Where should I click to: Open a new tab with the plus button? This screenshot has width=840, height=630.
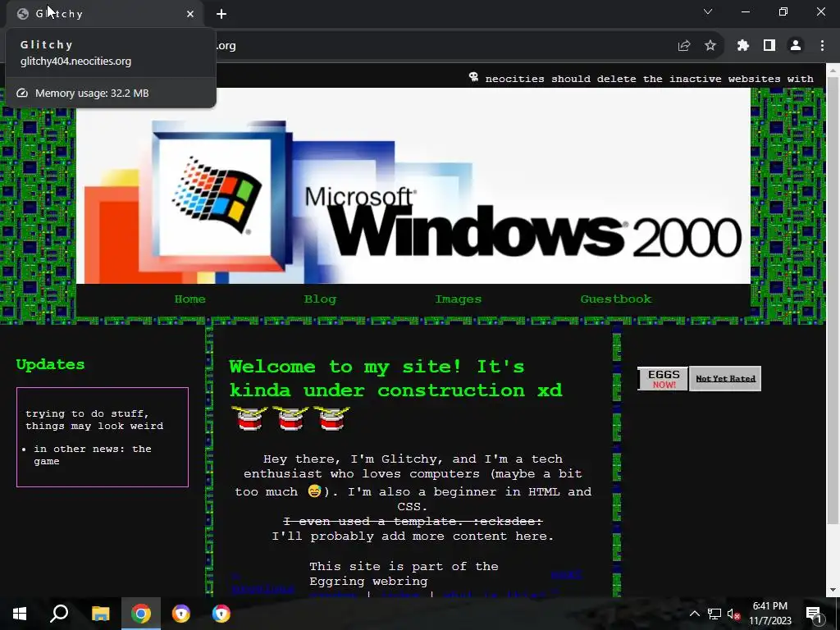221,14
